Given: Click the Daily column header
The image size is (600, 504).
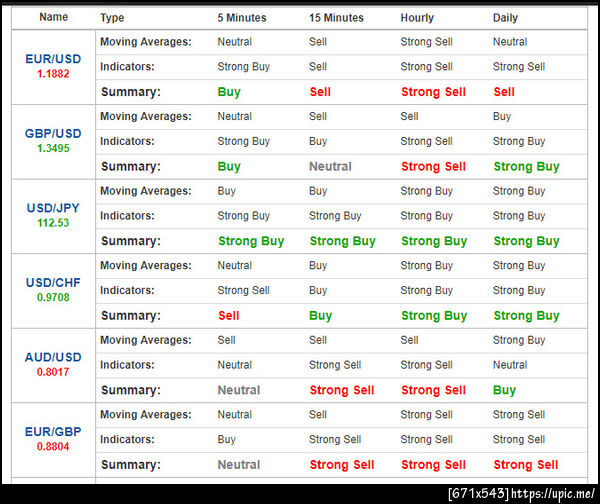Looking at the screenshot, I should click(505, 18).
